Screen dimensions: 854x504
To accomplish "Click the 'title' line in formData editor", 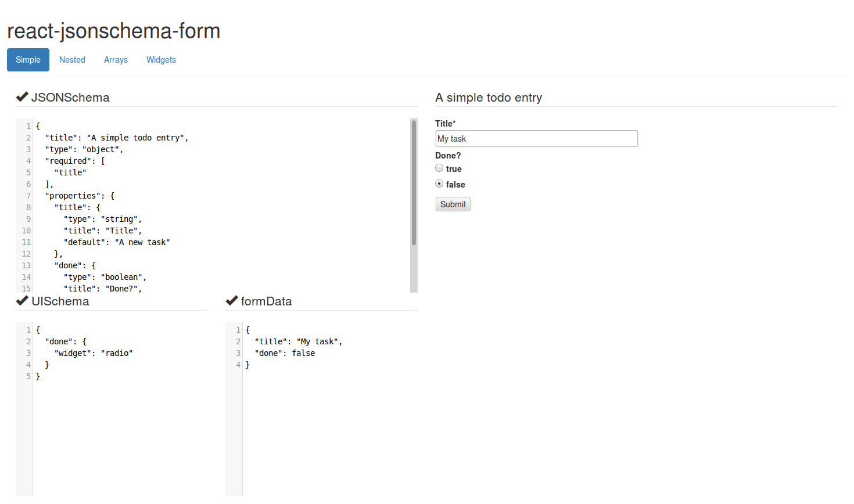I will point(298,341).
